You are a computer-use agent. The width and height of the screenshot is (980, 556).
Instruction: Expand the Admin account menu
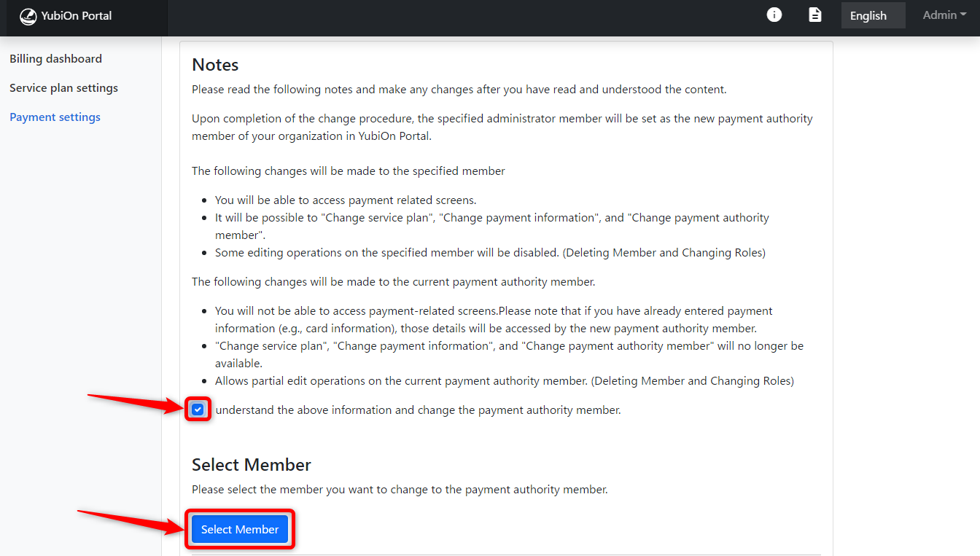[x=944, y=15]
